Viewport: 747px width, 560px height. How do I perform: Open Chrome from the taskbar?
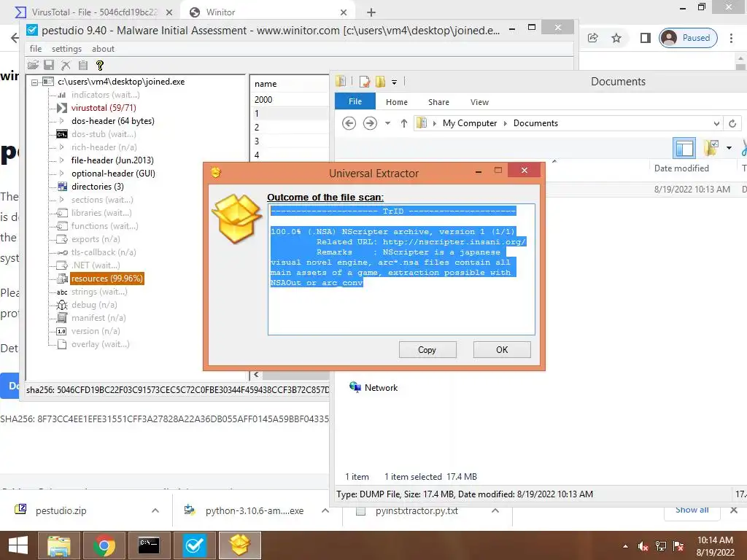coord(104,545)
